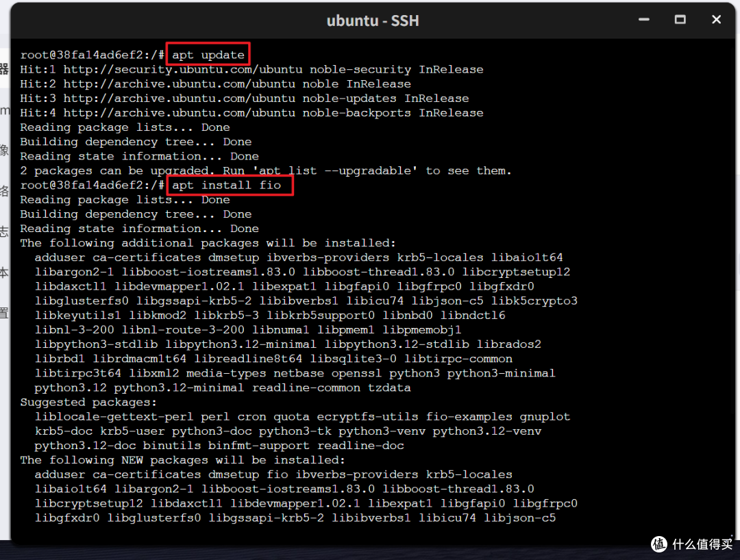Screen dimensions: 740x560
Task: Click the line starting 'krb5-doc krb5-user python3-doc'
Action: [288, 431]
